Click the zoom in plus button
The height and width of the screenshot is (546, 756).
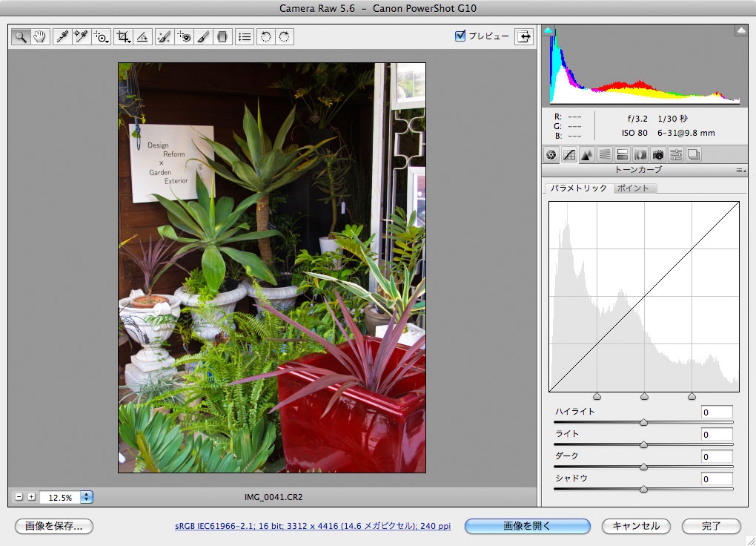point(31,497)
